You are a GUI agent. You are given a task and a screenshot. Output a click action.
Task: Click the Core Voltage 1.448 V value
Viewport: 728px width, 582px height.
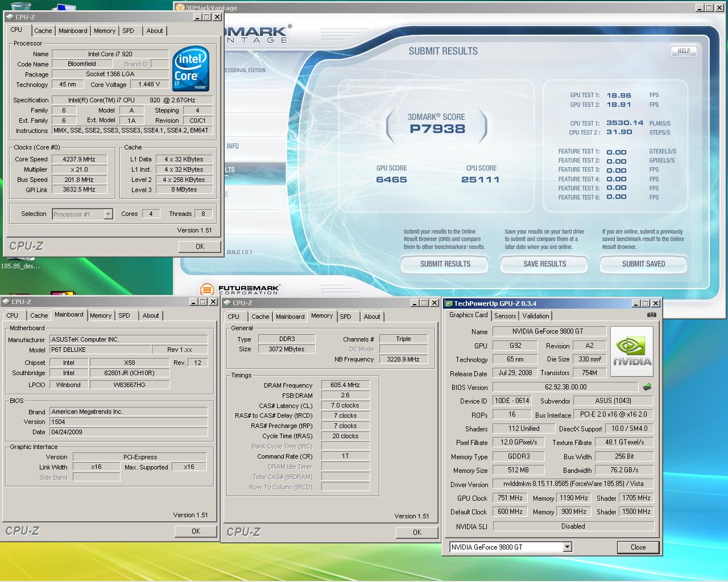tap(149, 84)
